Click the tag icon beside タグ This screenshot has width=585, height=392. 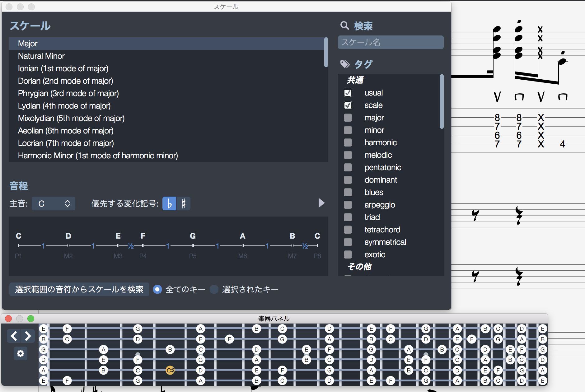pos(345,64)
